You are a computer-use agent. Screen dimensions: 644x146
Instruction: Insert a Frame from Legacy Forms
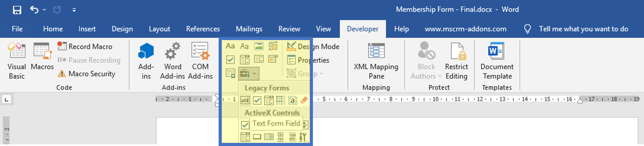pyautogui.click(x=281, y=100)
